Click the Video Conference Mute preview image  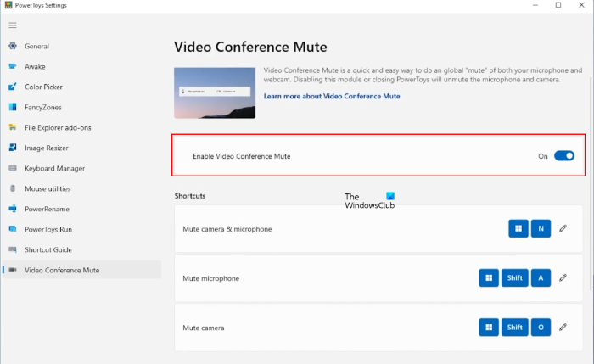[x=215, y=93]
